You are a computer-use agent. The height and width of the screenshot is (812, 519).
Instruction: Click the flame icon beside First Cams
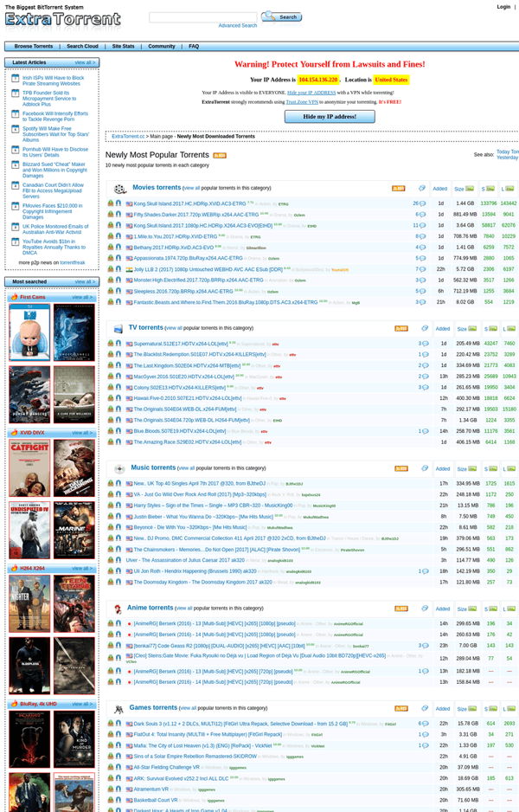(14, 297)
